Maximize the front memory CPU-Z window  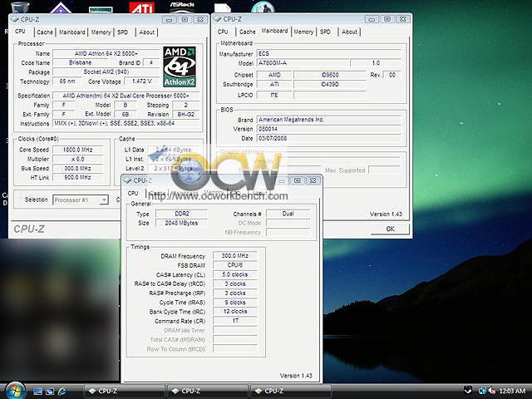click(x=298, y=180)
